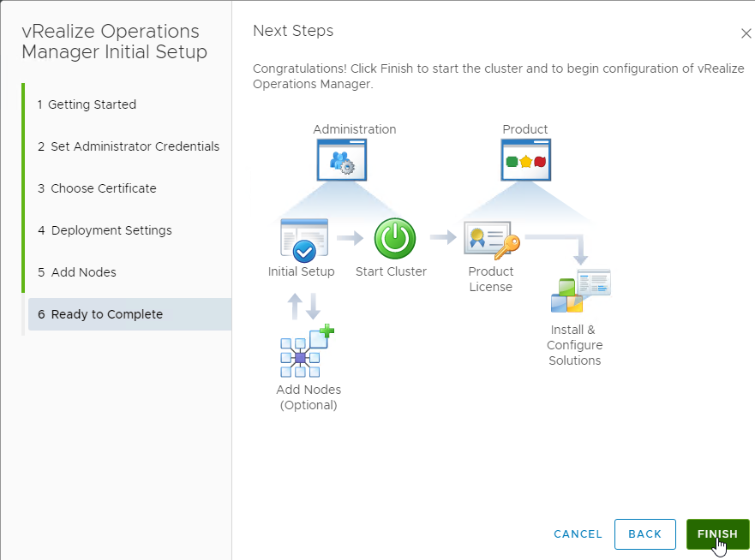
Task: Click the Add Nodes (Optional) label
Action: click(309, 397)
